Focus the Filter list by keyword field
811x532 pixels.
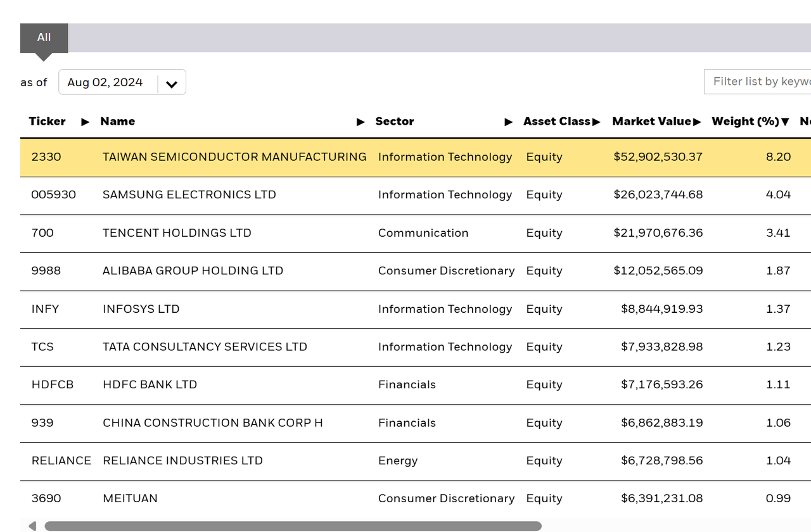(757, 82)
